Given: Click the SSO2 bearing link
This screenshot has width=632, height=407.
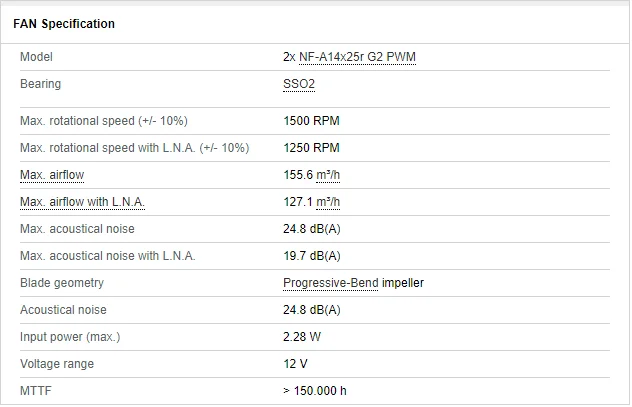Looking at the screenshot, I should click(299, 85).
